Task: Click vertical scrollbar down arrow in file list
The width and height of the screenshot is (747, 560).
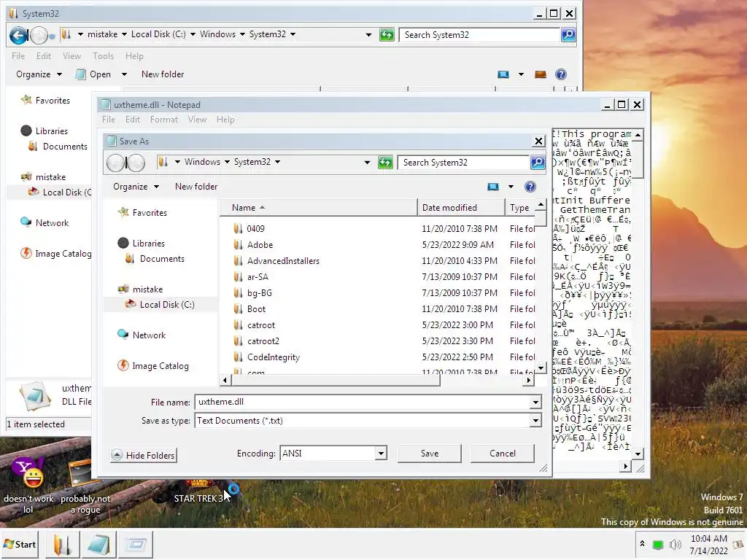Action: (x=541, y=368)
